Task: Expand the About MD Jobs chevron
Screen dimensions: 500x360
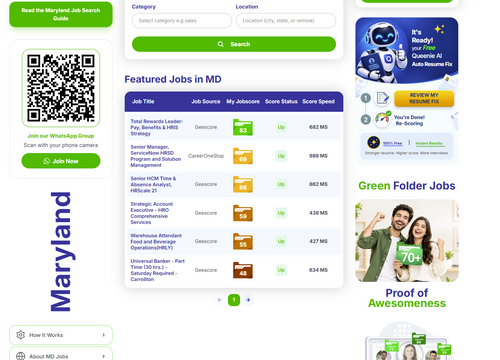Action: [x=103, y=356]
